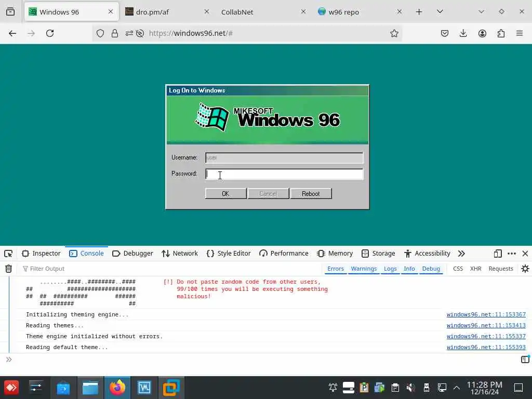The image size is (532, 399).
Task: Open the clipboard tray icon
Action: click(395, 388)
